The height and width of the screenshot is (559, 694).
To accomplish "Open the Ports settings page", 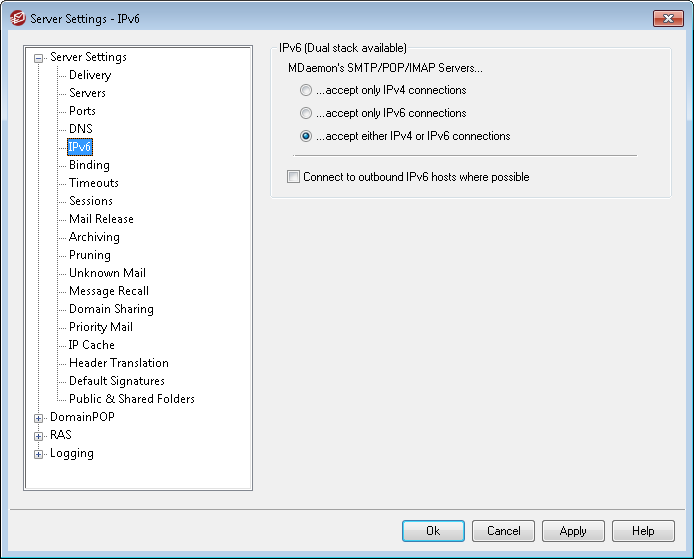I will point(82,111).
